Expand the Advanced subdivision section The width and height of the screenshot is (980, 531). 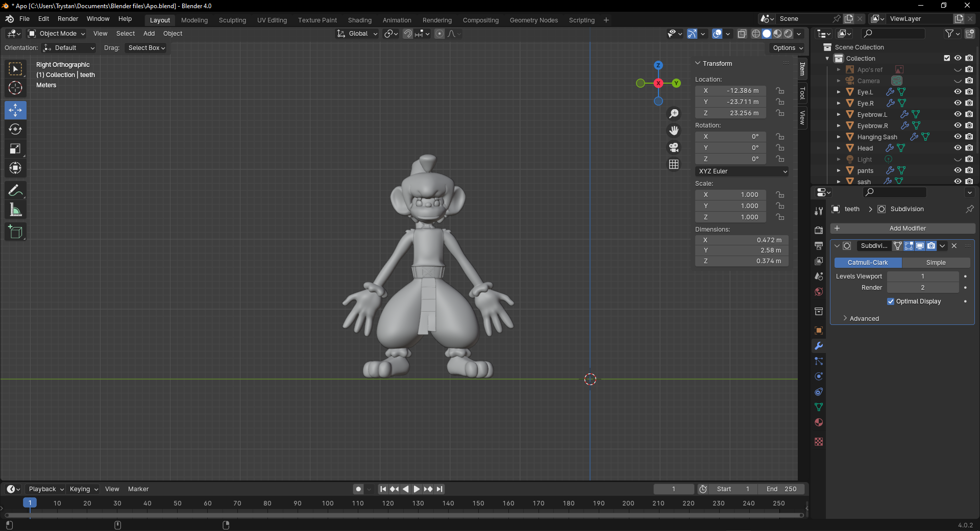coord(864,319)
